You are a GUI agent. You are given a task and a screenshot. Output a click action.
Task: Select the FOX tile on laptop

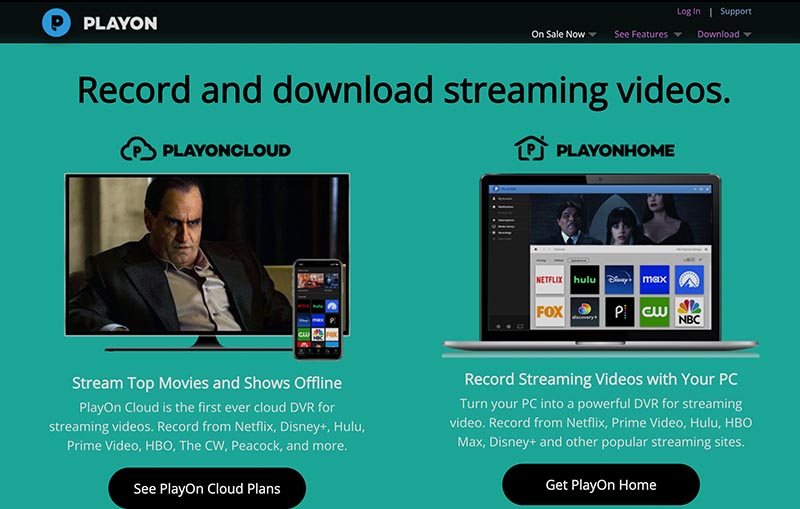[x=549, y=312]
